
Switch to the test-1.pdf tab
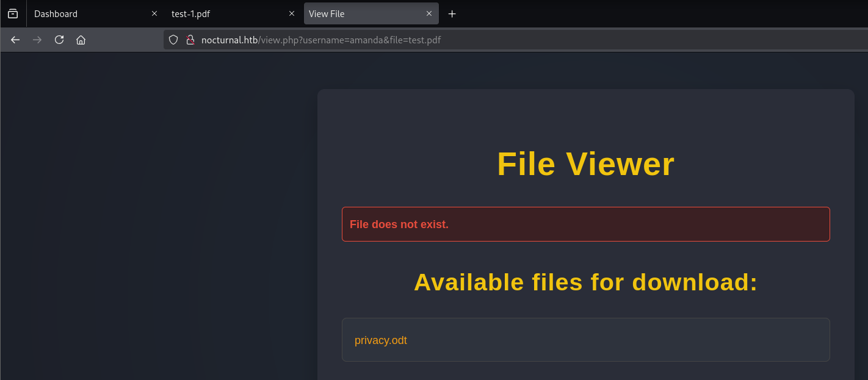(x=220, y=13)
